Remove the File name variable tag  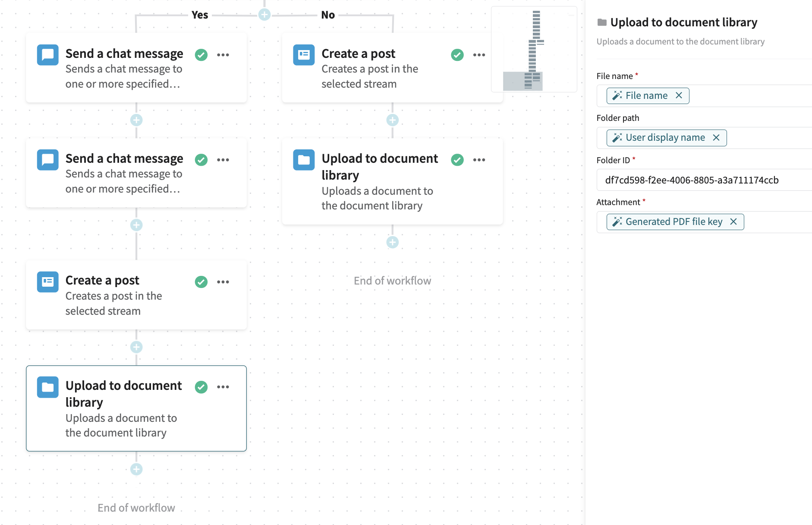[679, 95]
